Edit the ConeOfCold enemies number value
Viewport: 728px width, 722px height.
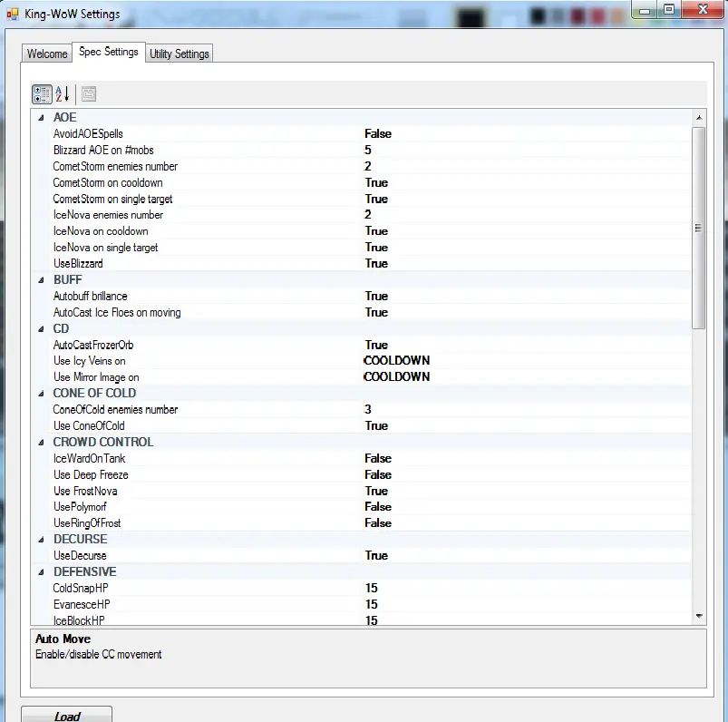[x=526, y=410]
